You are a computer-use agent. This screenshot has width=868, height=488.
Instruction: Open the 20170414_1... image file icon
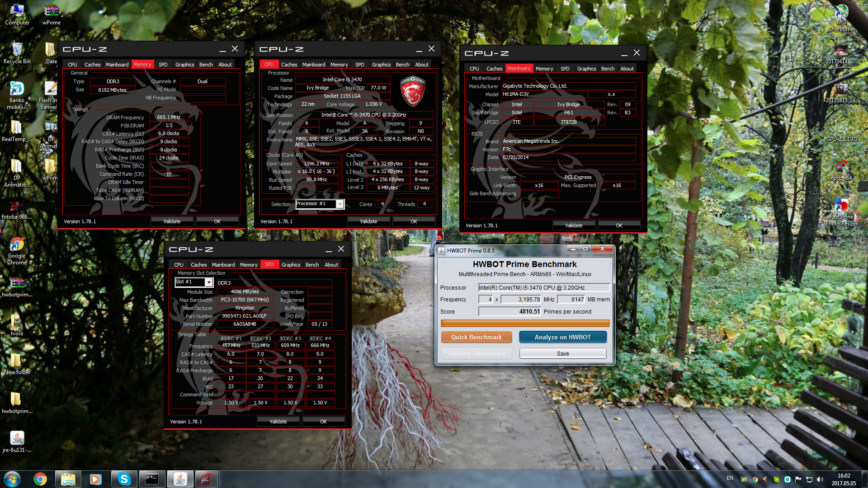coord(841,54)
